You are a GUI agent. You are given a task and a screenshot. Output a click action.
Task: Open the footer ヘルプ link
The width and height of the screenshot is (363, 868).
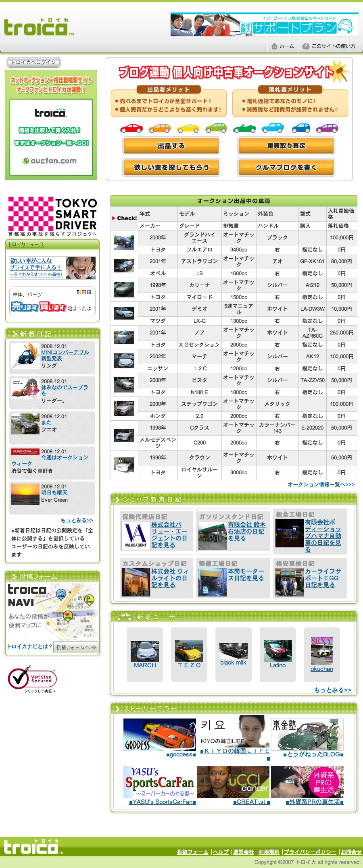[221, 852]
